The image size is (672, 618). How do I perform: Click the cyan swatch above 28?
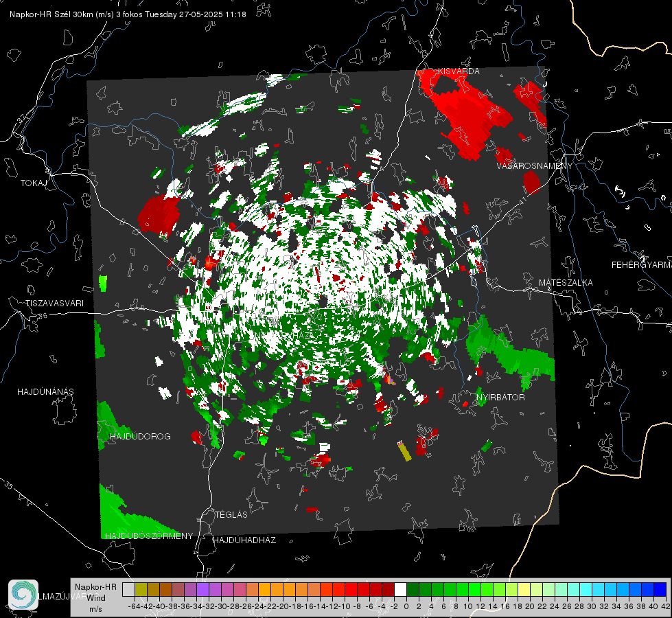tap(586, 589)
